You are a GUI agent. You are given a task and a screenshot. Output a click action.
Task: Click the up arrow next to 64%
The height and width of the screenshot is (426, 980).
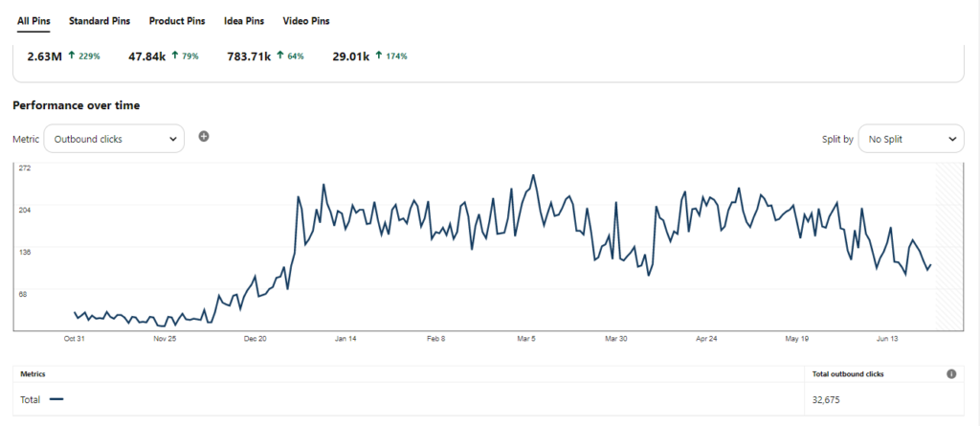click(279, 56)
